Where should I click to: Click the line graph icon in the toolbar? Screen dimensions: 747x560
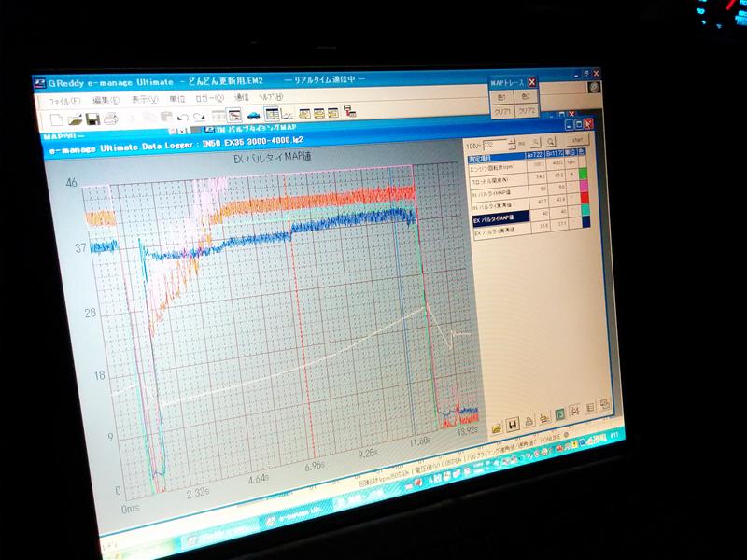[x=287, y=114]
